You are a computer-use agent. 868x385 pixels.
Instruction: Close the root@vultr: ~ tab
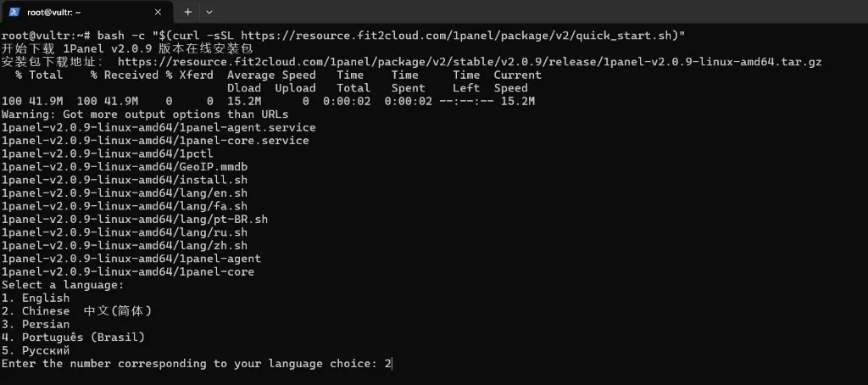[158, 12]
